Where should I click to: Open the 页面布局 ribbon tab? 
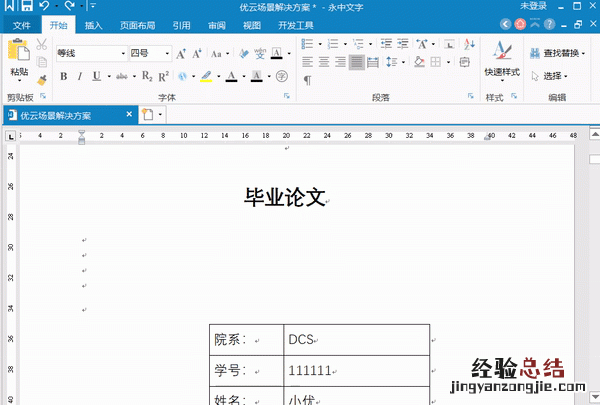(137, 25)
